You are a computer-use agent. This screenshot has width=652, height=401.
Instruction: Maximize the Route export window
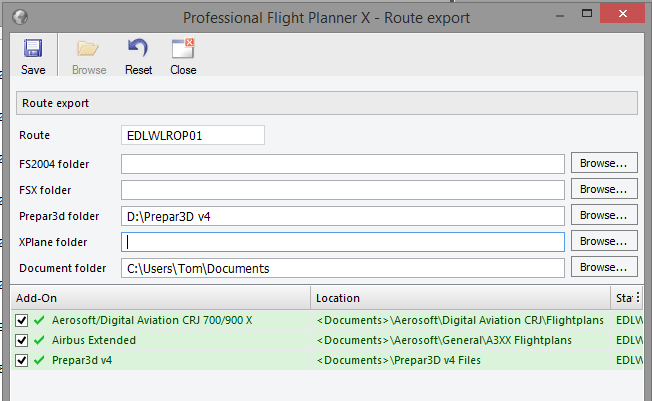click(587, 14)
